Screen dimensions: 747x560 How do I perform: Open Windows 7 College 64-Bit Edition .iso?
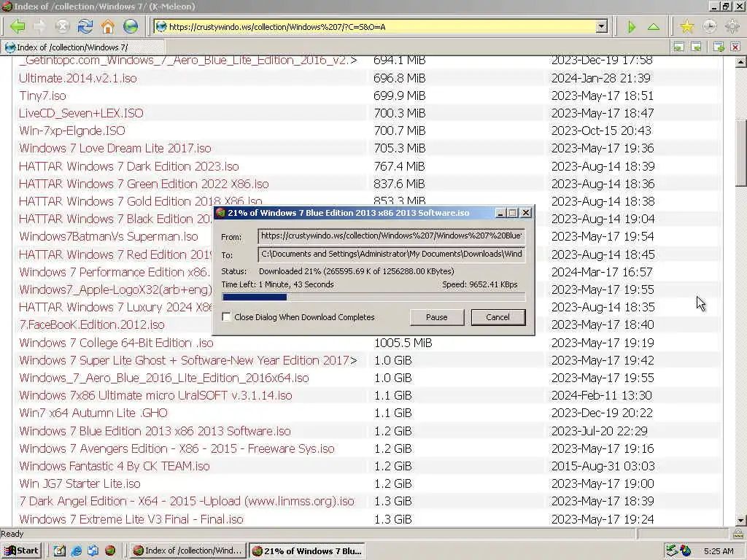[x=116, y=343]
